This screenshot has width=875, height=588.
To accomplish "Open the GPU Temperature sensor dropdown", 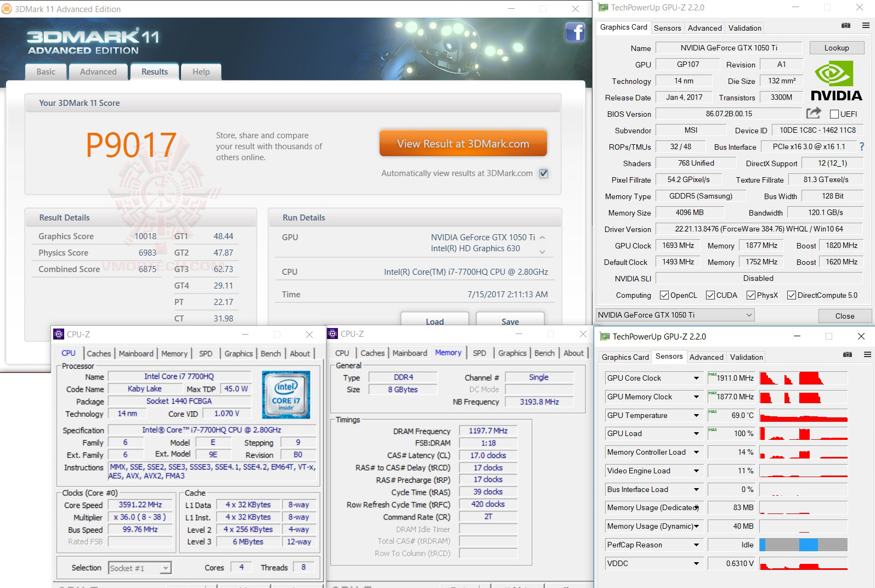I will 697,416.
